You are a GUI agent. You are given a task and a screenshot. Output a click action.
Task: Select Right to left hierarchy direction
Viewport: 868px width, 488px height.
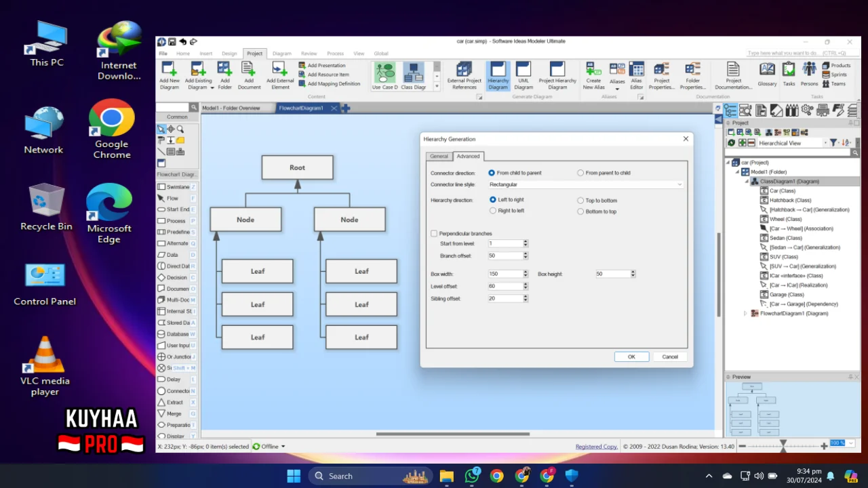tap(493, 211)
